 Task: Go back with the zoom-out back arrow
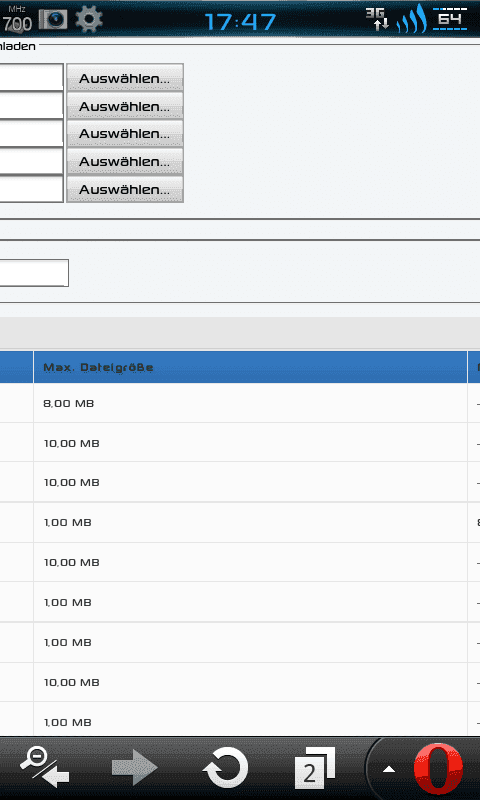click(x=45, y=767)
